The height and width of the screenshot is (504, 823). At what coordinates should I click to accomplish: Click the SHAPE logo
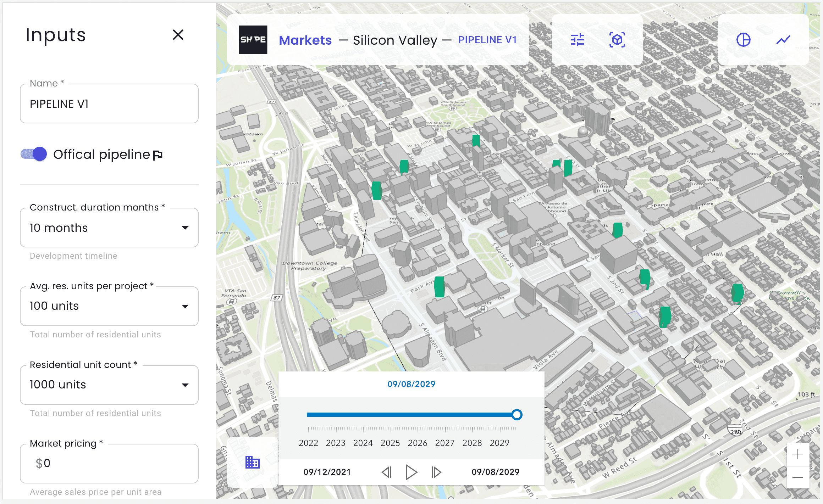pyautogui.click(x=253, y=40)
